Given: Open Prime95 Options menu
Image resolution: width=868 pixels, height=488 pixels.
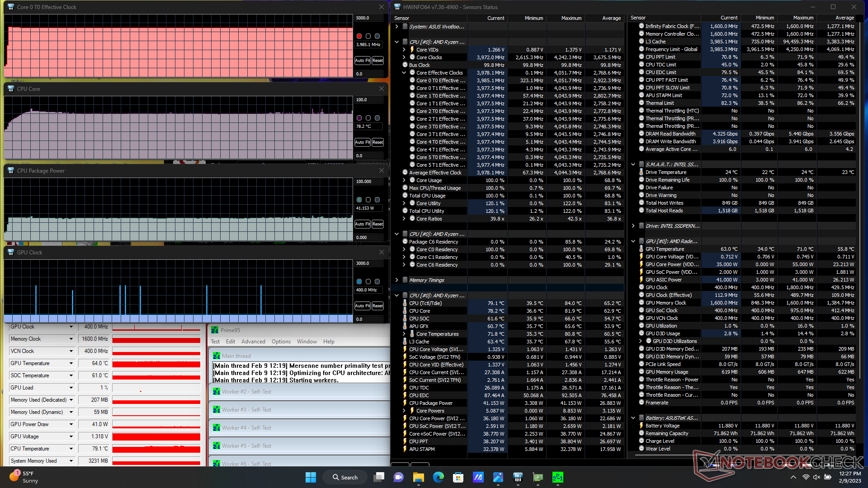Looking at the screenshot, I should coord(281,342).
